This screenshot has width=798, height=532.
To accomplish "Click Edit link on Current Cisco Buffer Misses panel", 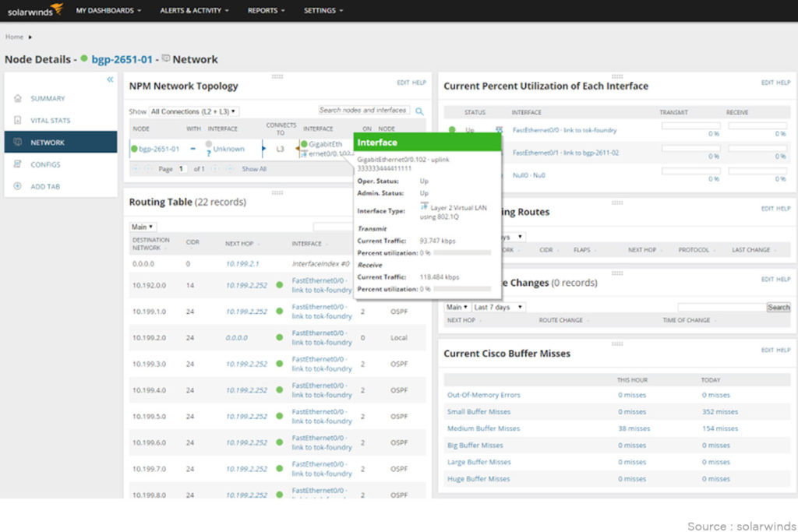I will point(767,350).
